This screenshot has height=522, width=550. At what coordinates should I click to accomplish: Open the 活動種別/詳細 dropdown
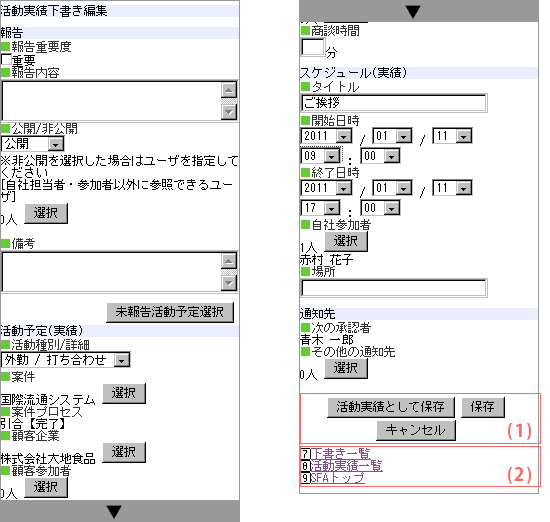click(66, 360)
